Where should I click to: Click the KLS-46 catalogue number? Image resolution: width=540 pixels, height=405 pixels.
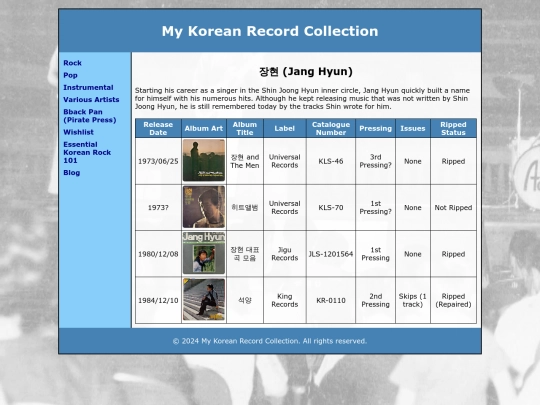point(331,161)
